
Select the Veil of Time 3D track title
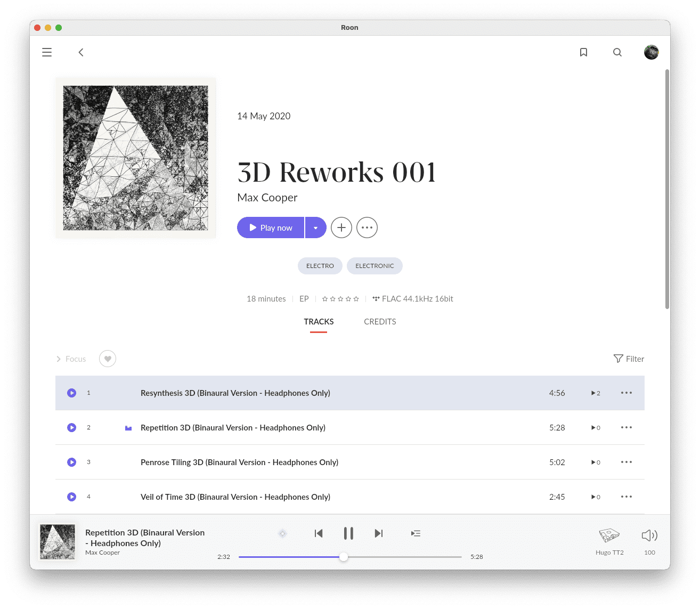coord(235,497)
